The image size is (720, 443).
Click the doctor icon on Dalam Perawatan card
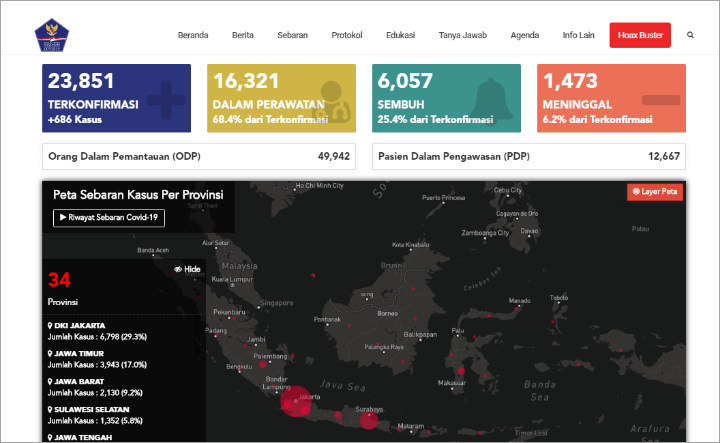click(x=331, y=102)
